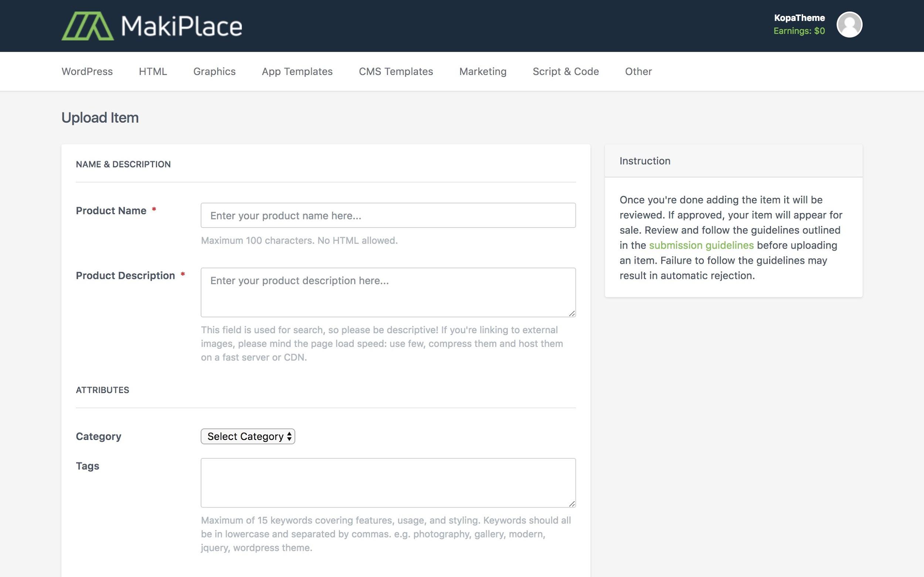Click the Earnings: $0 text
This screenshot has width=924, height=577.
point(799,31)
